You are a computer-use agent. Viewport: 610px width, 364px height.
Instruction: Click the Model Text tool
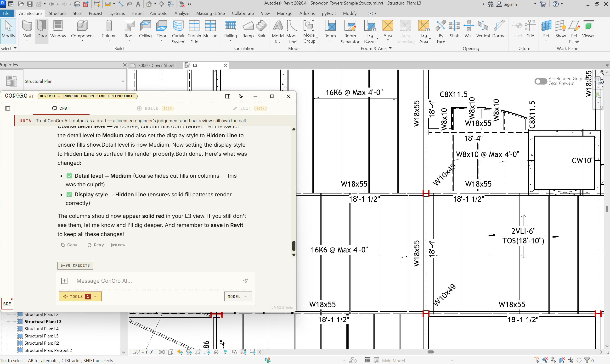[x=278, y=32]
